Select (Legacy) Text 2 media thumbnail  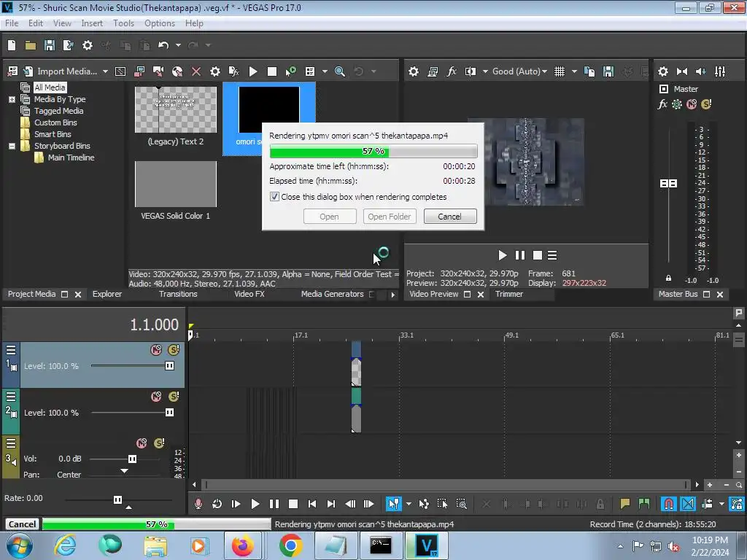click(x=176, y=110)
